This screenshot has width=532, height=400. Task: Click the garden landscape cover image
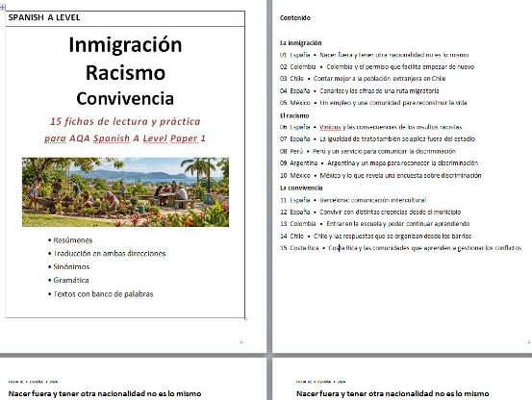pyautogui.click(x=125, y=192)
